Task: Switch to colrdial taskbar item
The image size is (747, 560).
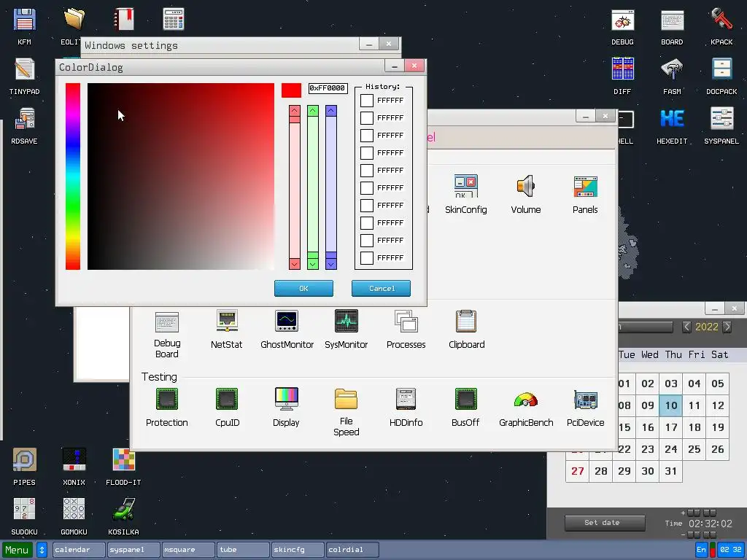Action: (352, 550)
